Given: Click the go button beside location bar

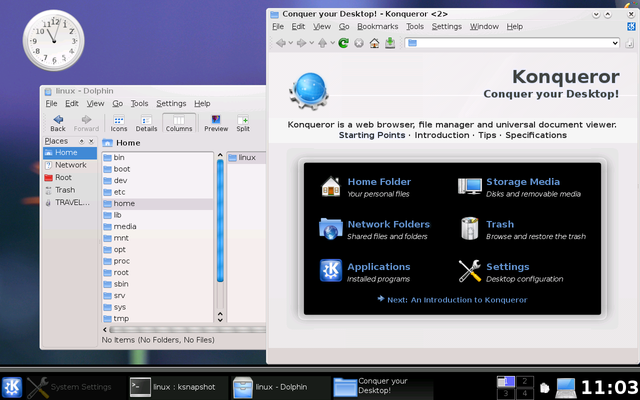Looking at the screenshot, I should click(629, 43).
